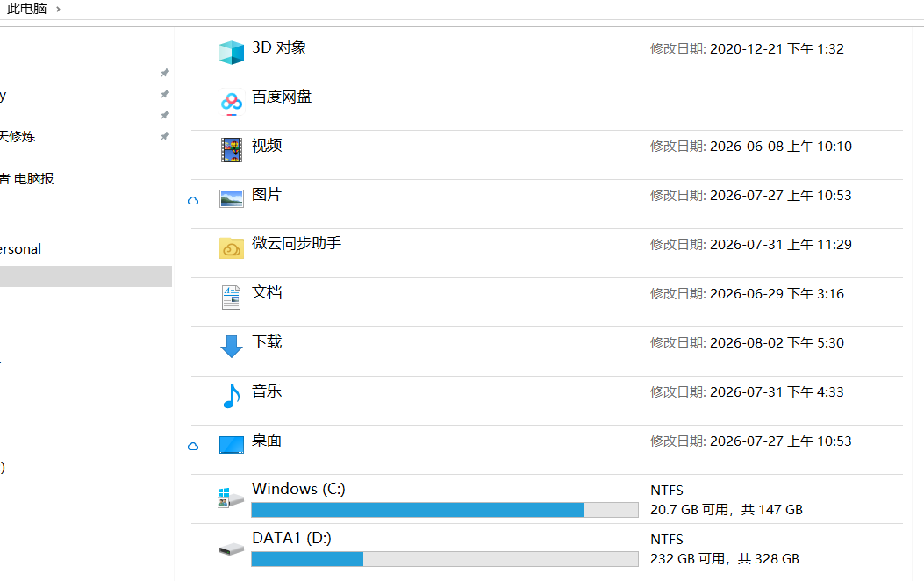Image resolution: width=924 pixels, height=581 pixels.
Task: Click the modified date "2026-08-02 下午 5:30"
Action: pyautogui.click(x=777, y=343)
